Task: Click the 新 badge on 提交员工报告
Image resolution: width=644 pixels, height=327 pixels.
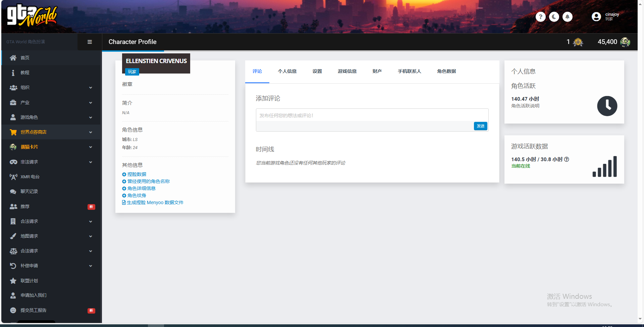Action: click(91, 311)
